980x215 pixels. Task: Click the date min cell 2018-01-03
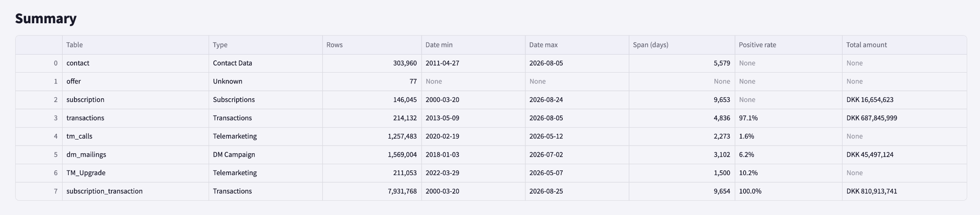[473, 154]
